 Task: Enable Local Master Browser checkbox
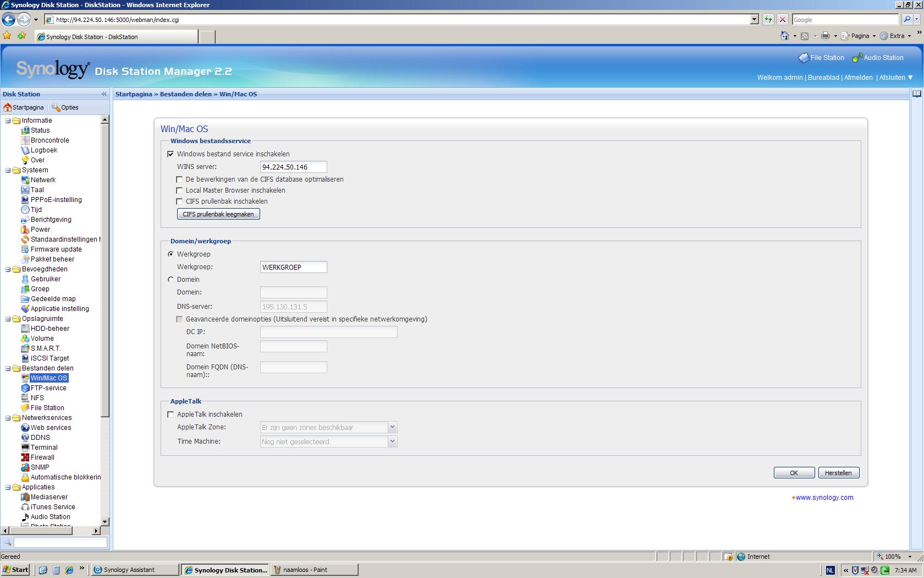tap(179, 190)
